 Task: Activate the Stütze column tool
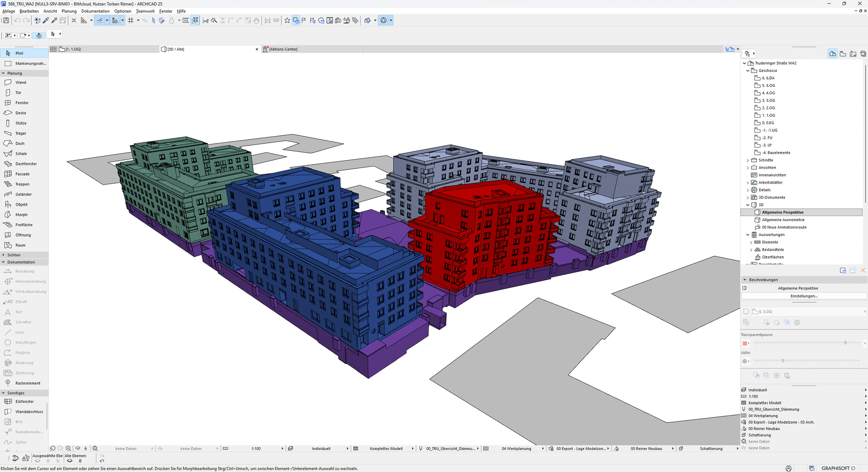21,123
